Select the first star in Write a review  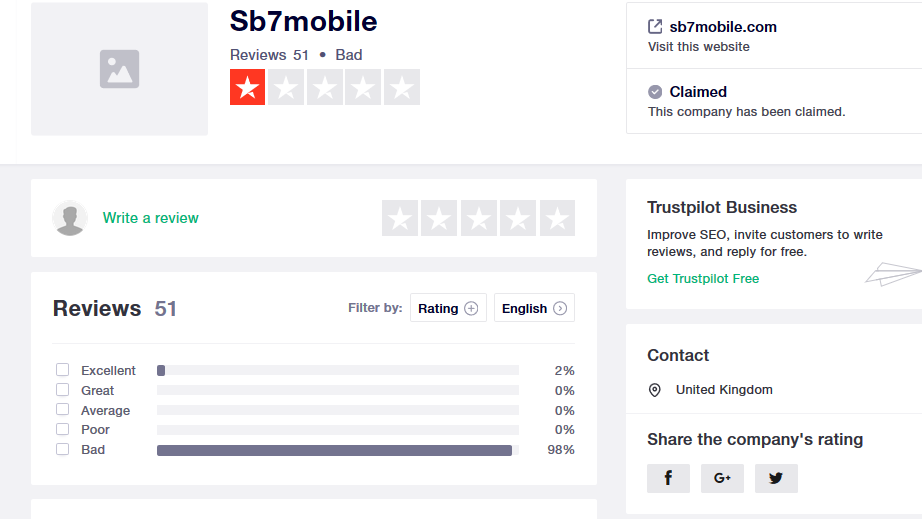click(400, 218)
